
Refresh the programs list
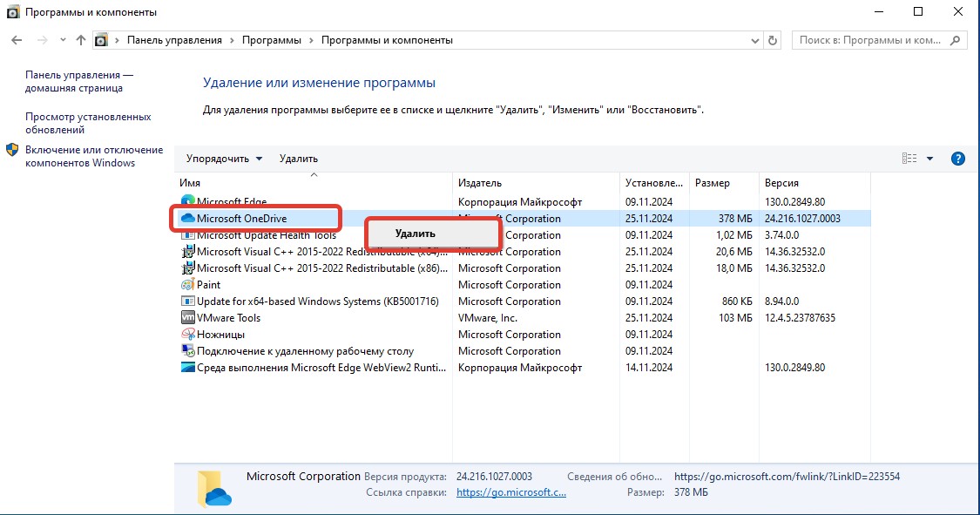pos(773,40)
